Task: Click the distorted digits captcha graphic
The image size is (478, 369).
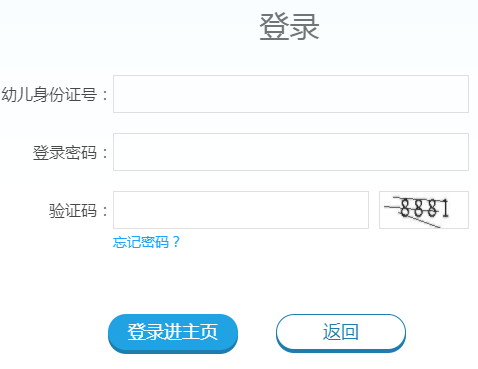Action: click(424, 210)
